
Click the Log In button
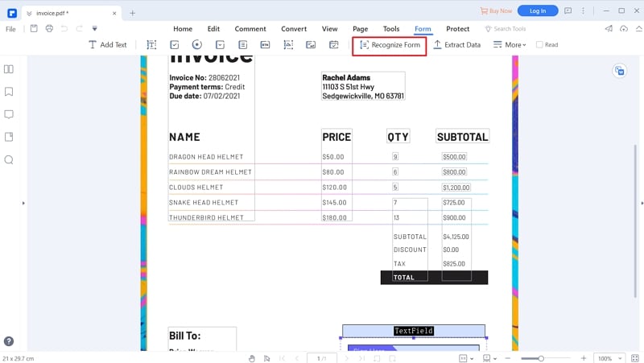(x=538, y=11)
